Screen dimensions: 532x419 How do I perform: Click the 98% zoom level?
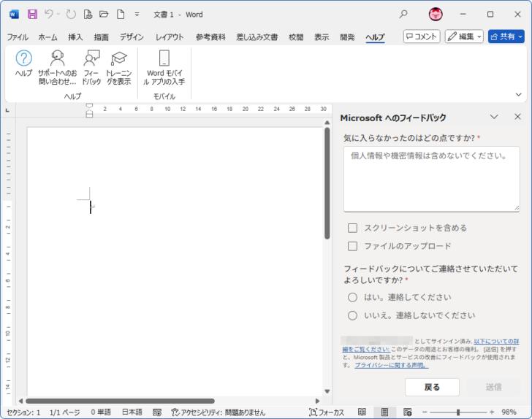pos(509,412)
